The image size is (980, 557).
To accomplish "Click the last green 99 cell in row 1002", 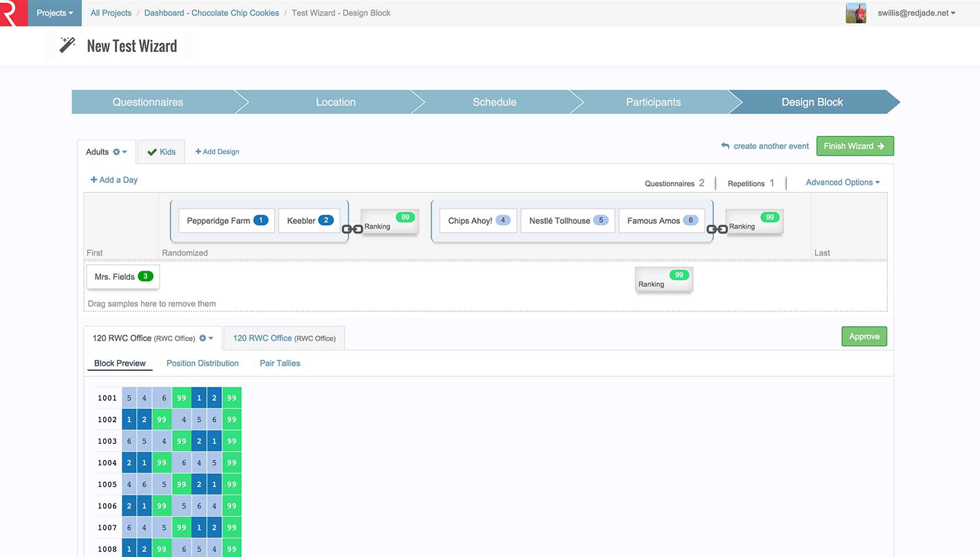I will pyautogui.click(x=232, y=419).
